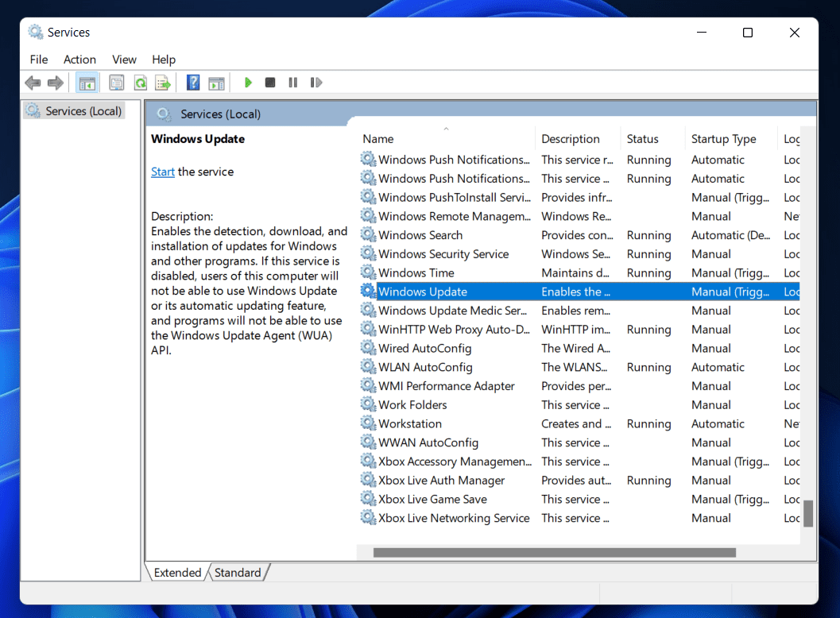Open the Action menu

pos(79,60)
